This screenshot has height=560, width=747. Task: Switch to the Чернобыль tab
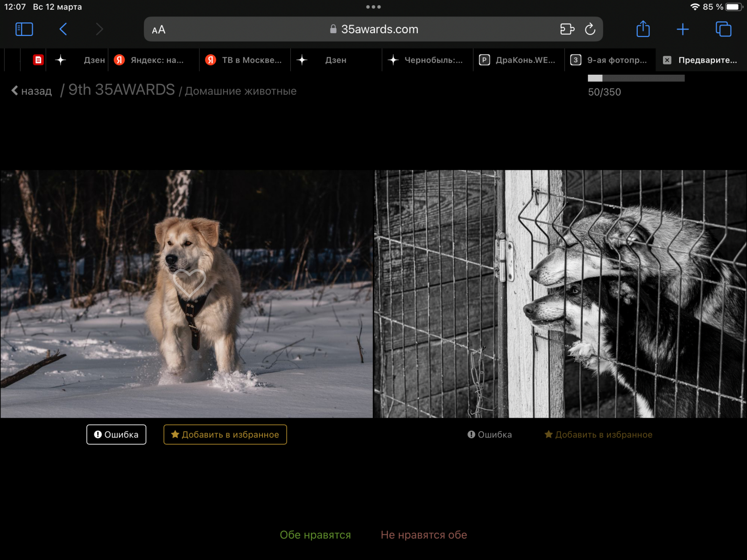pos(427,60)
